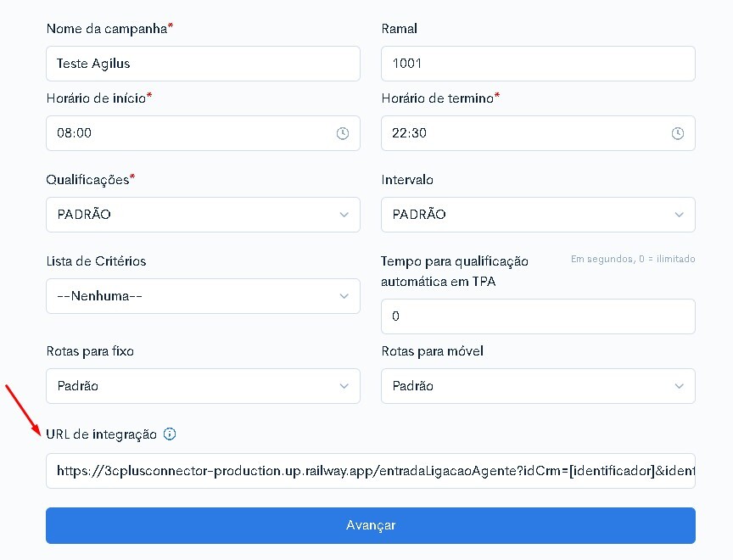This screenshot has width=733, height=560.
Task: Open the Rotas para fixo dropdown
Action: coord(203,386)
